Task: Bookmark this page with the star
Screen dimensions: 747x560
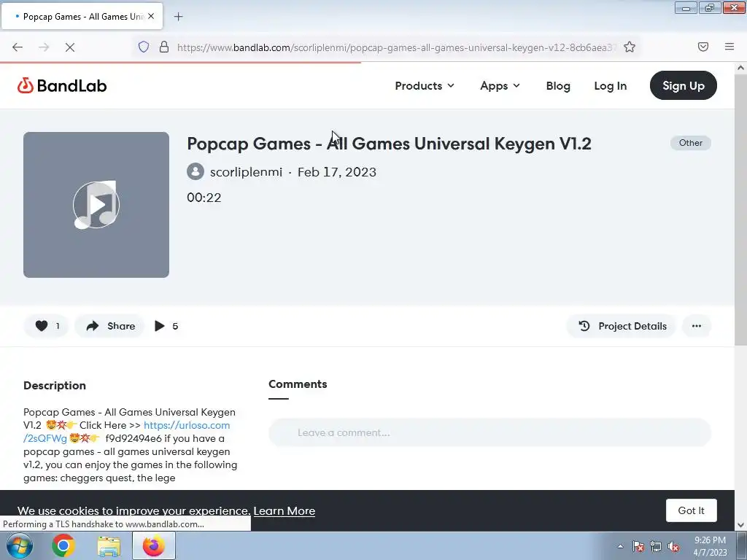Action: [x=630, y=47]
